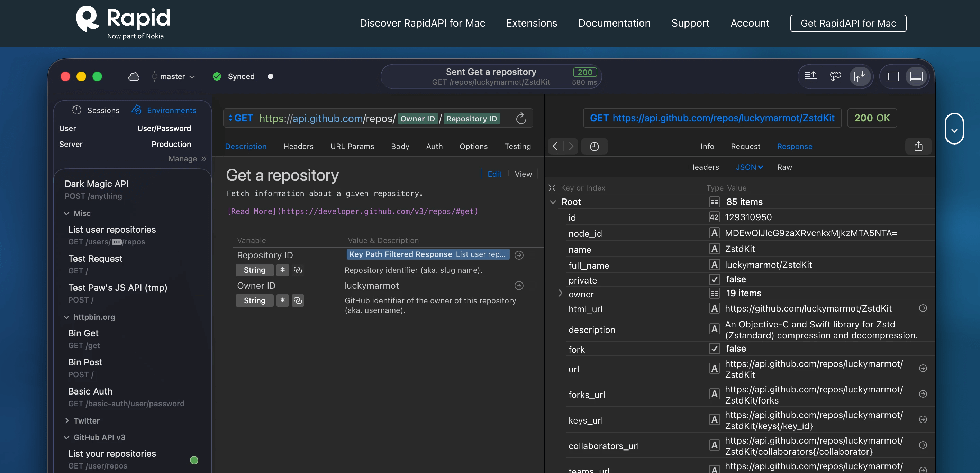980x473 pixels.
Task: Expand the Twitter group in sidebar
Action: (67, 420)
